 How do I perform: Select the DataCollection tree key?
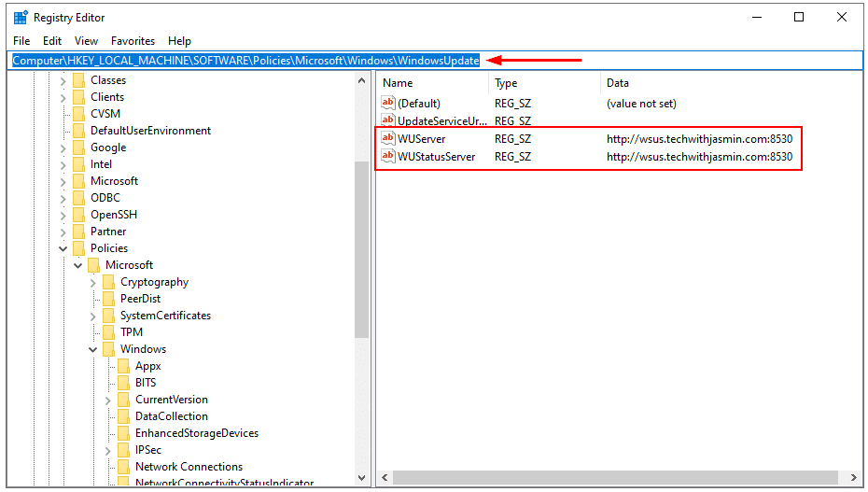tap(172, 416)
